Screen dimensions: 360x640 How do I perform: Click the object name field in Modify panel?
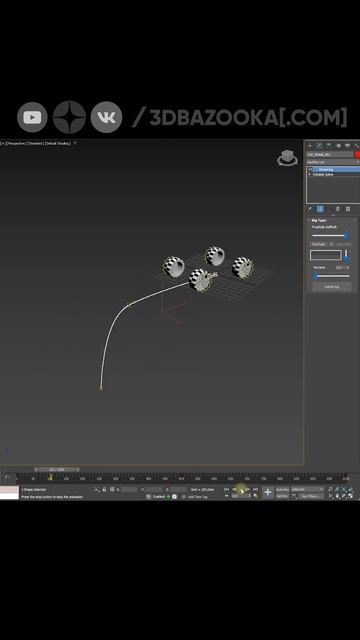(330, 155)
